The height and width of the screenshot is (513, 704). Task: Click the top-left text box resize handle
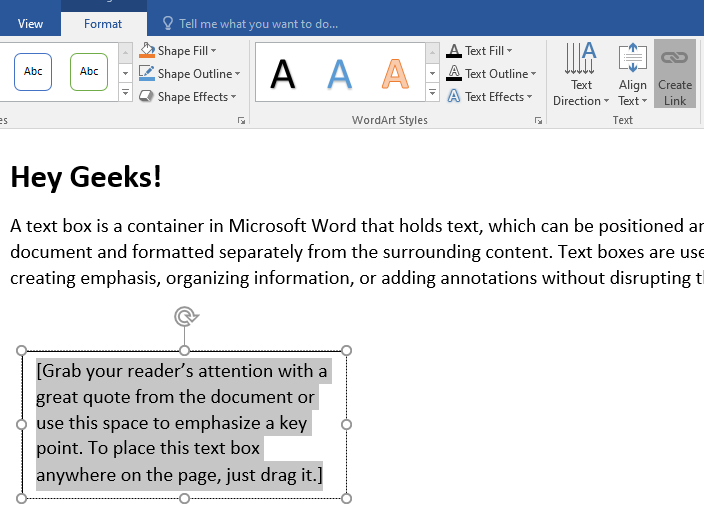pos(22,351)
